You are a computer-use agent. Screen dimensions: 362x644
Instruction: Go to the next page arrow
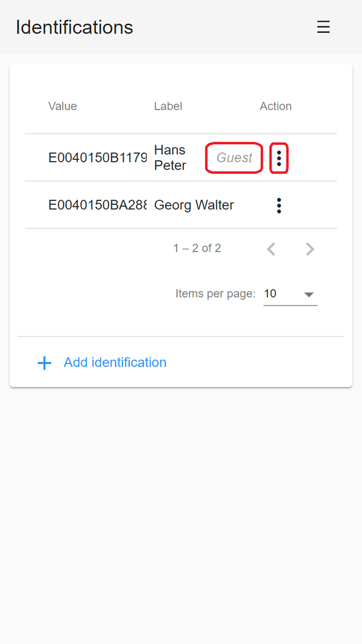tap(310, 249)
